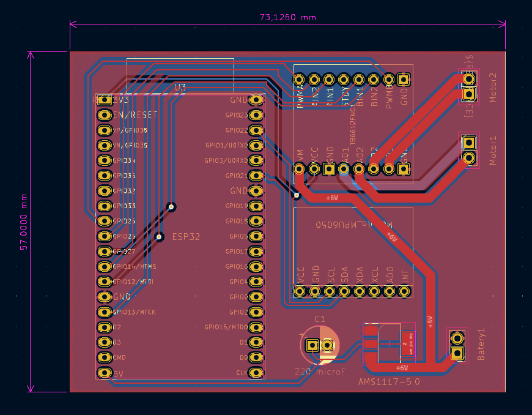The width and height of the screenshot is (532, 415).
Task: Click the PWMB pad on TB6612 module
Action: [x=388, y=80]
